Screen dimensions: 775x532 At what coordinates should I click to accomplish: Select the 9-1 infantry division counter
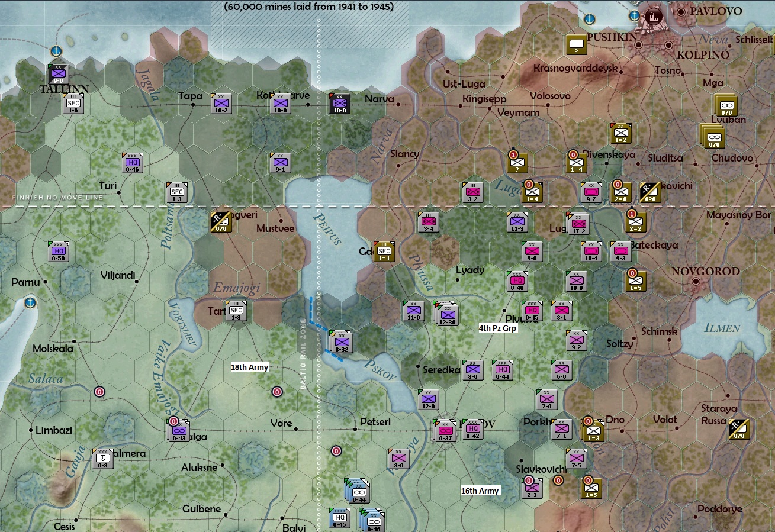click(280, 163)
